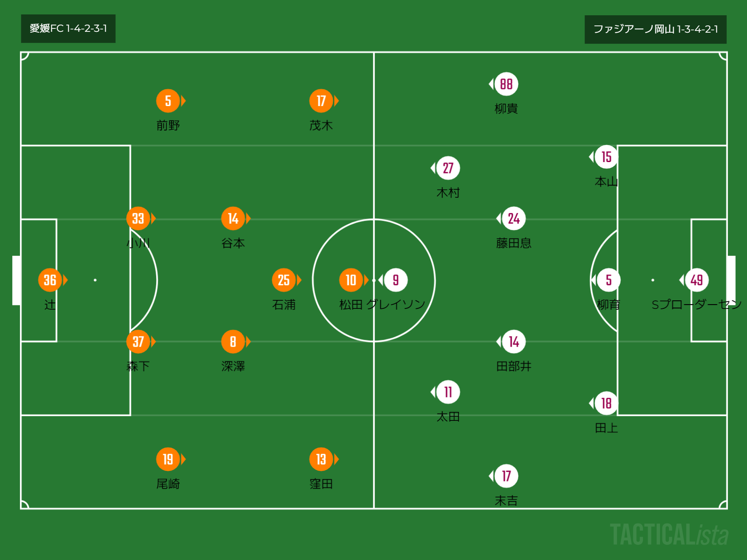The width and height of the screenshot is (747, 560).
Task: Click orange number 19 marker for 尾崎
Action: click(x=168, y=459)
